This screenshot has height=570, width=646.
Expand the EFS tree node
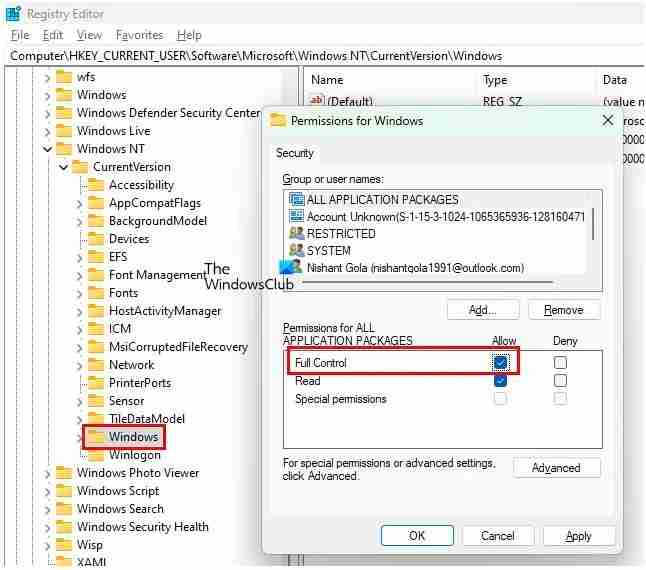point(80,257)
